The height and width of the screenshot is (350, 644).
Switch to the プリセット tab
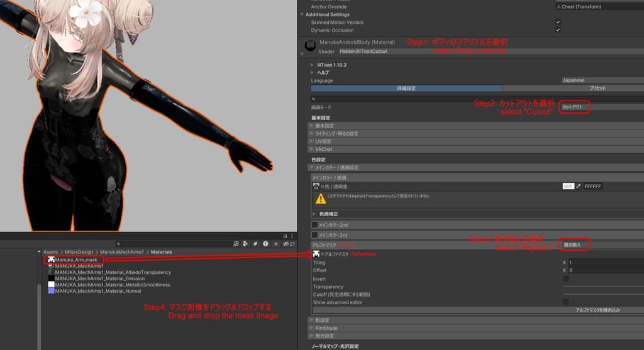point(597,88)
